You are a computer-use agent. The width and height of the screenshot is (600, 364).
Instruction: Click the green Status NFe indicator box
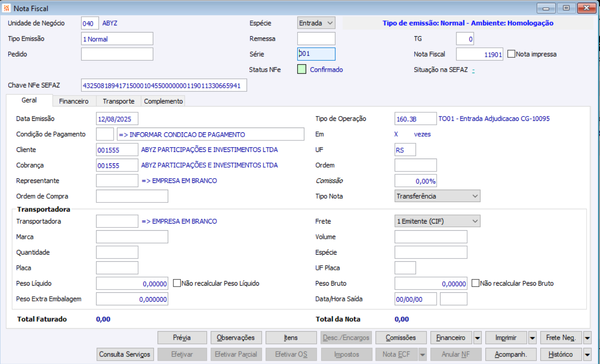tap(302, 69)
